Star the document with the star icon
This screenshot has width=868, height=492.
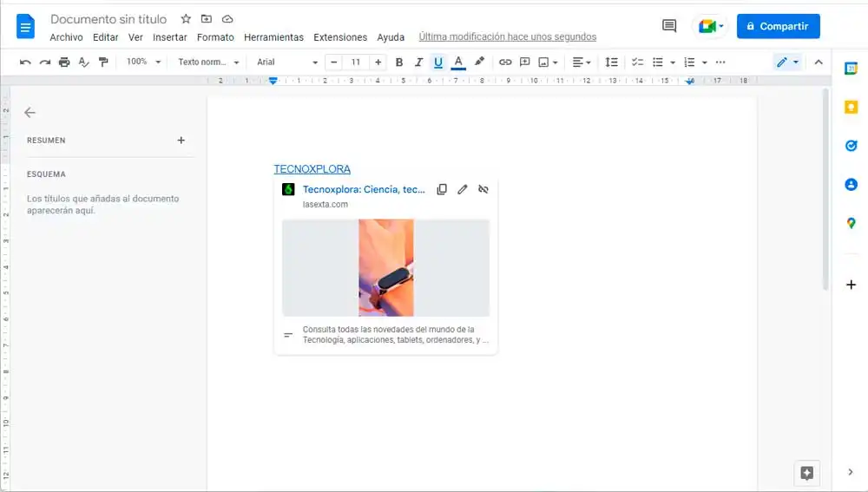[x=186, y=19]
